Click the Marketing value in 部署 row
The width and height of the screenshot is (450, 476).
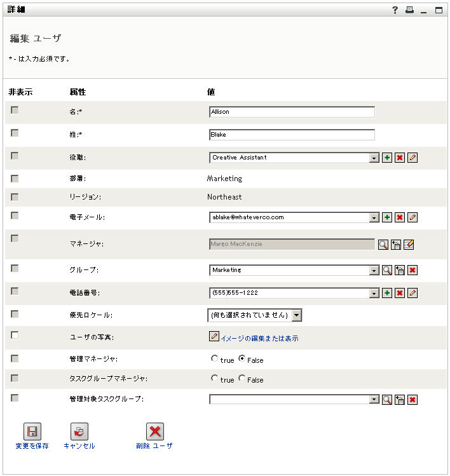click(x=225, y=179)
